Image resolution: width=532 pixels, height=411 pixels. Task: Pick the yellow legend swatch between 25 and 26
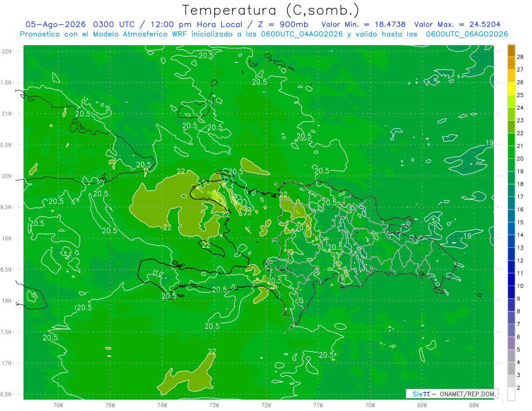511,89
